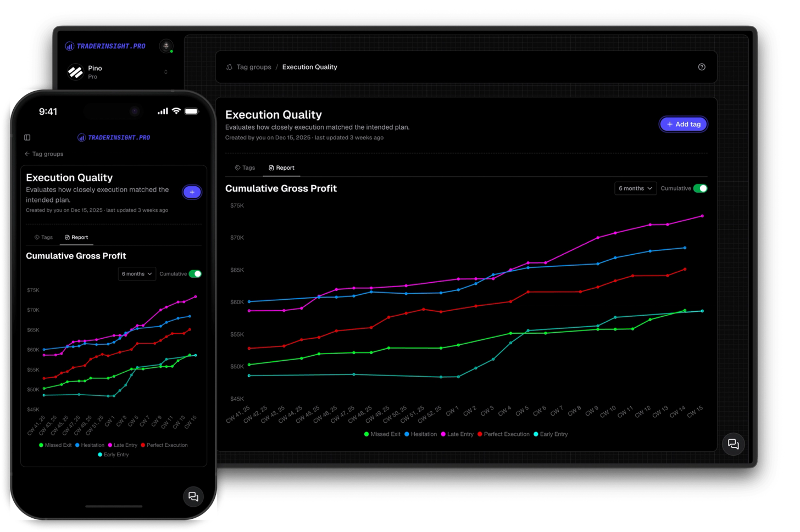Tap the plus add tag button on phone
Image resolution: width=800 pixels, height=532 pixels.
pyautogui.click(x=192, y=192)
